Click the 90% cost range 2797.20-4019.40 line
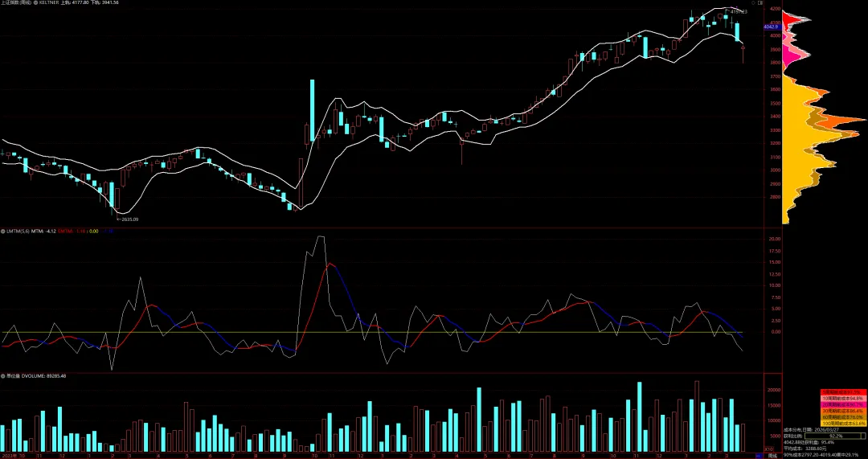868x459 pixels. [x=821, y=455]
